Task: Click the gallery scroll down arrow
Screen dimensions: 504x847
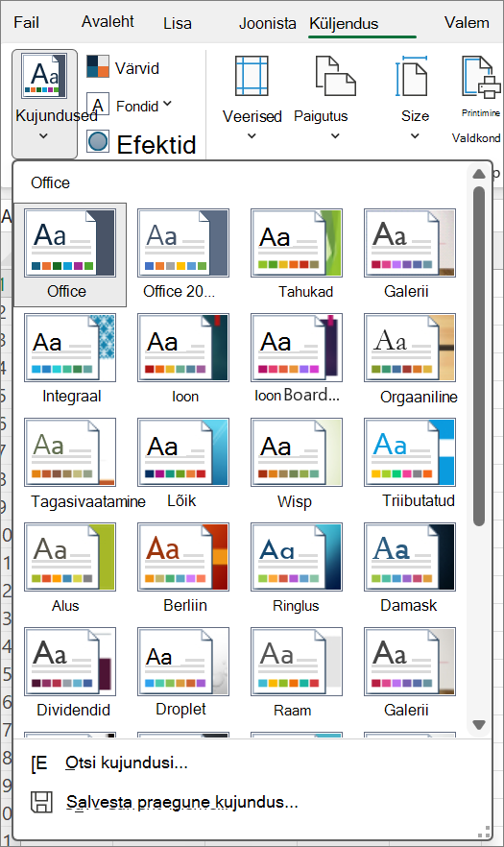Action: [x=479, y=724]
